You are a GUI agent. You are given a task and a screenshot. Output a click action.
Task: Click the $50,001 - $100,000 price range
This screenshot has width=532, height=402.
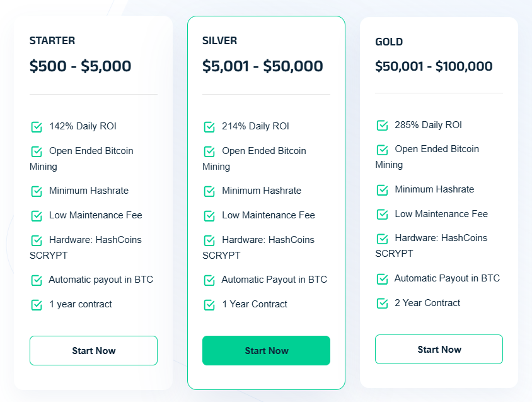click(434, 66)
